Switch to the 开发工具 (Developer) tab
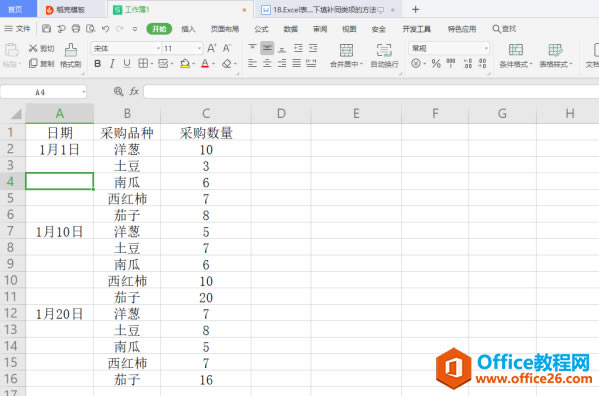599x396 pixels. tap(416, 29)
